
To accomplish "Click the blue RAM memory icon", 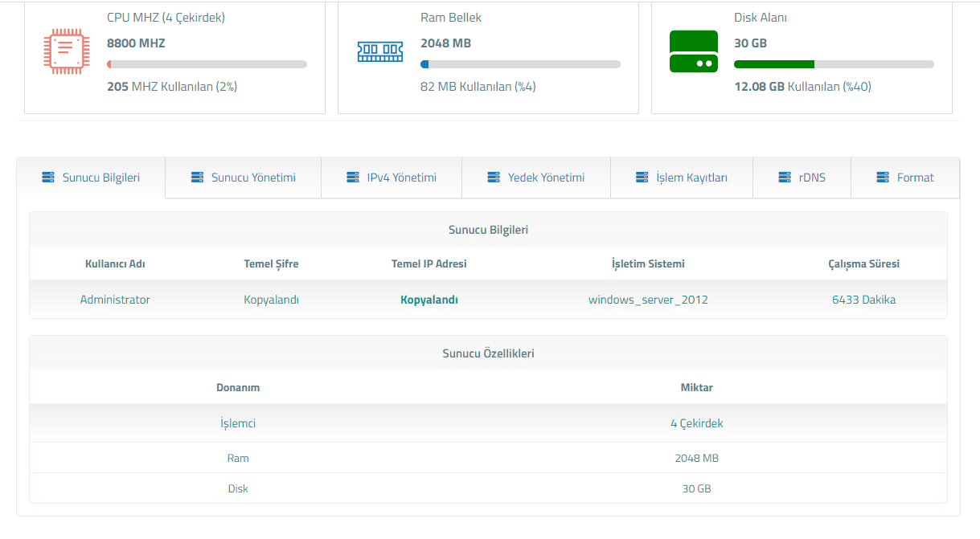I will pyautogui.click(x=379, y=51).
